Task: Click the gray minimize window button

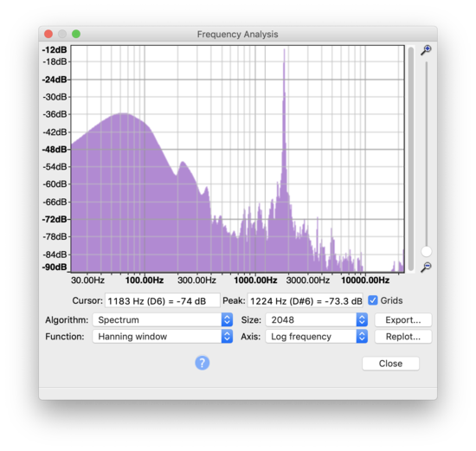Action: tap(62, 34)
